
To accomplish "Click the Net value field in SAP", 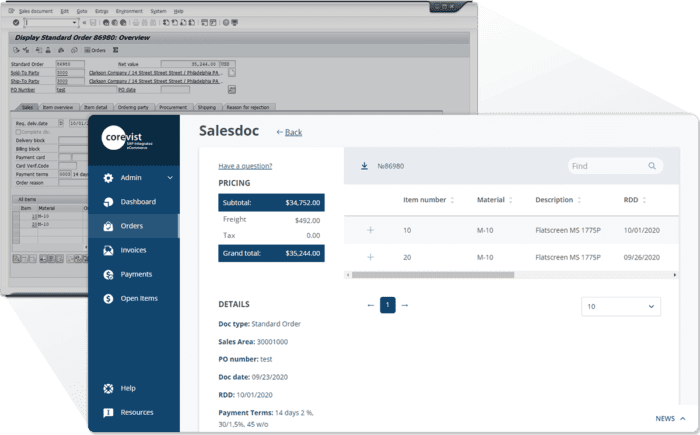I will pos(190,64).
